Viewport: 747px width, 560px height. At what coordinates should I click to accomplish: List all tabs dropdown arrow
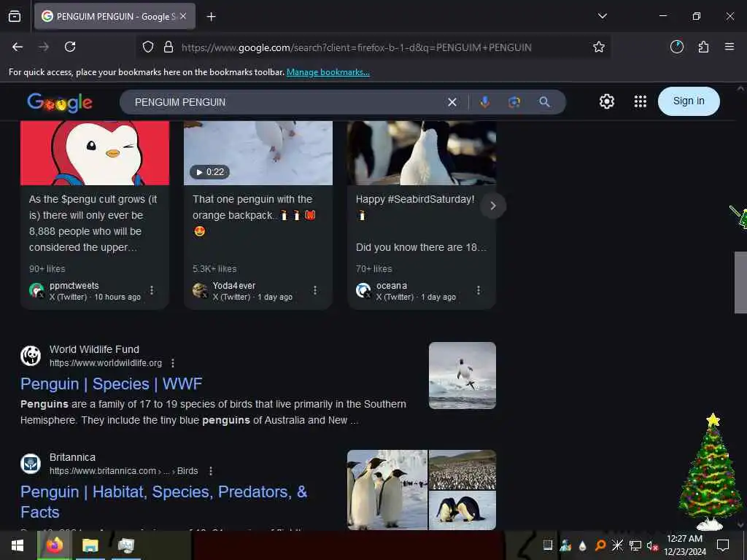[x=602, y=16]
